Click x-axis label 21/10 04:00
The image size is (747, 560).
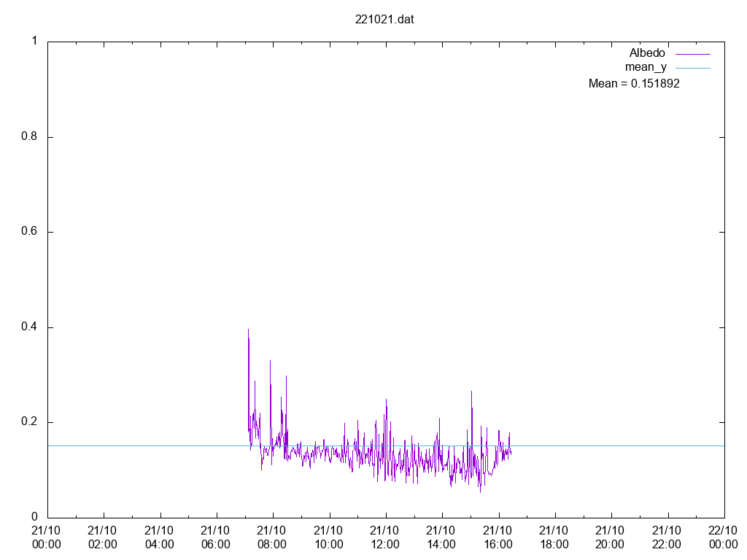coord(159,537)
